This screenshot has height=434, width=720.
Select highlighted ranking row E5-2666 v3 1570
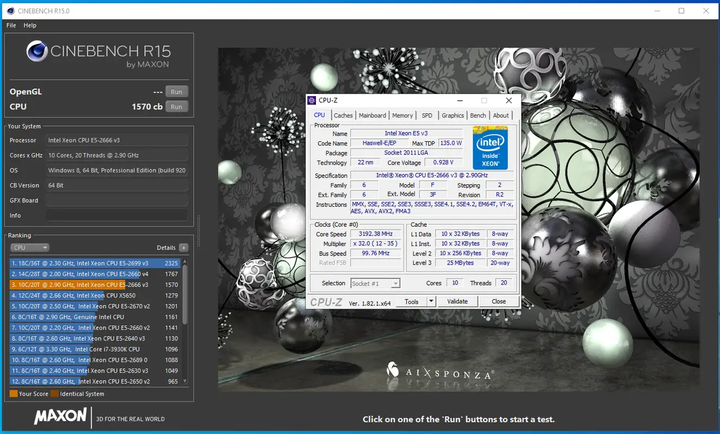pos(95,285)
